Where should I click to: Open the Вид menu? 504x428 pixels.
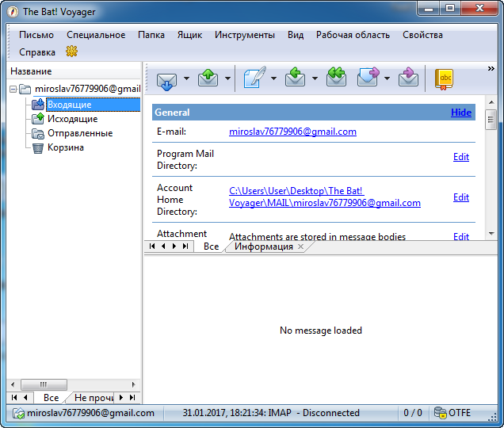296,35
